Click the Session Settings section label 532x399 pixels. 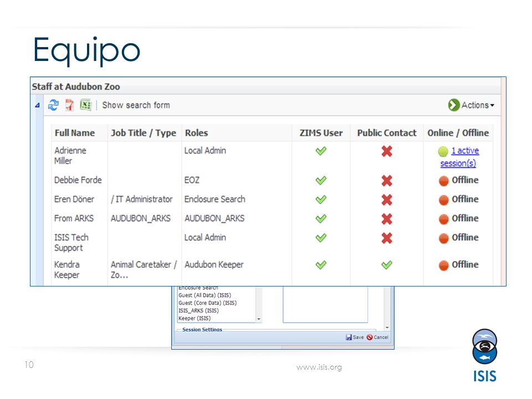pyautogui.click(x=202, y=329)
